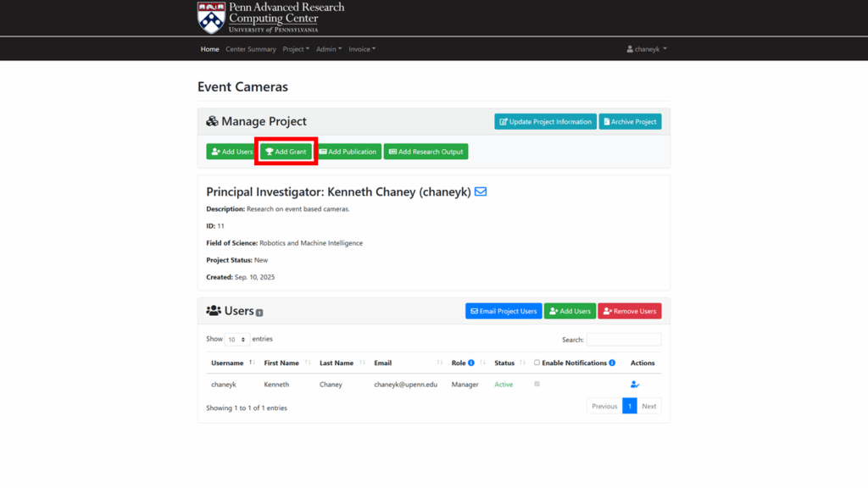Image resolution: width=868 pixels, height=488 pixels.
Task: Sort table by Last Name column arrows
Action: 362,363
